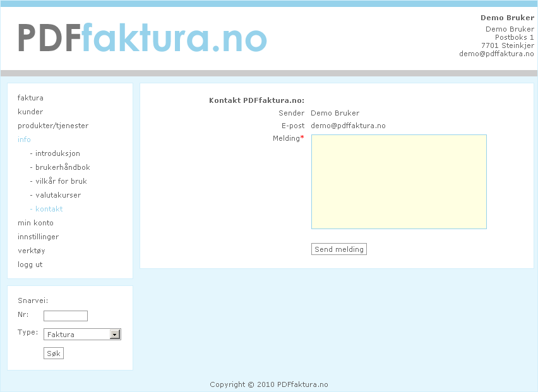Screen dimensions: 538x392
Task: Click the PDFfaktura.no logo
Action: (x=142, y=38)
